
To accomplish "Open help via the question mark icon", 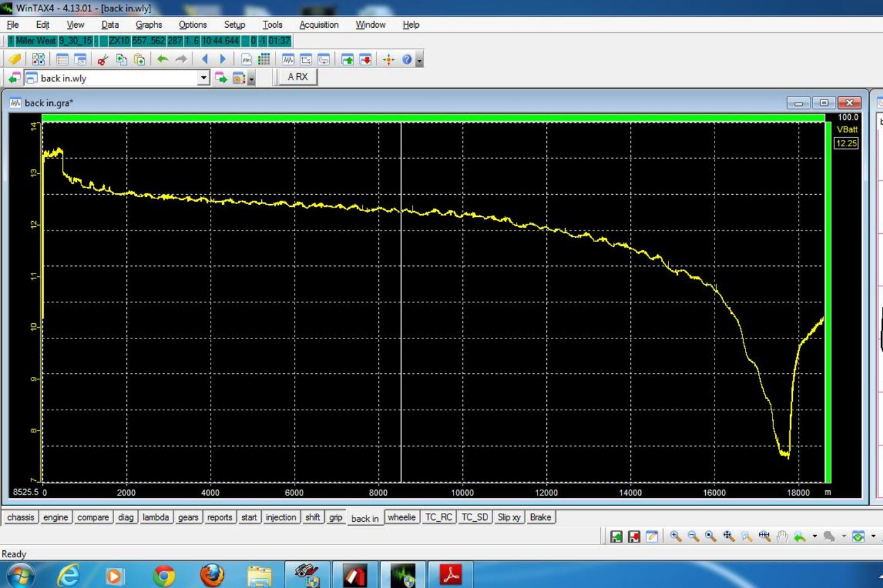I will tap(406, 59).
